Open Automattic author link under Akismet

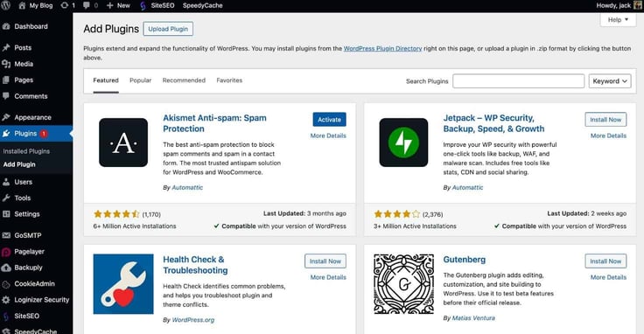pos(187,187)
